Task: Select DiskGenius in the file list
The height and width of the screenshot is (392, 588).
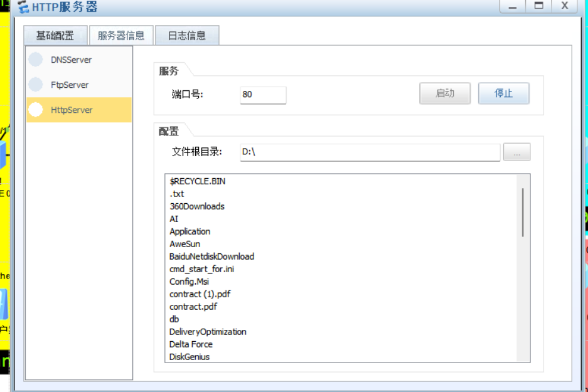Action: 190,357
